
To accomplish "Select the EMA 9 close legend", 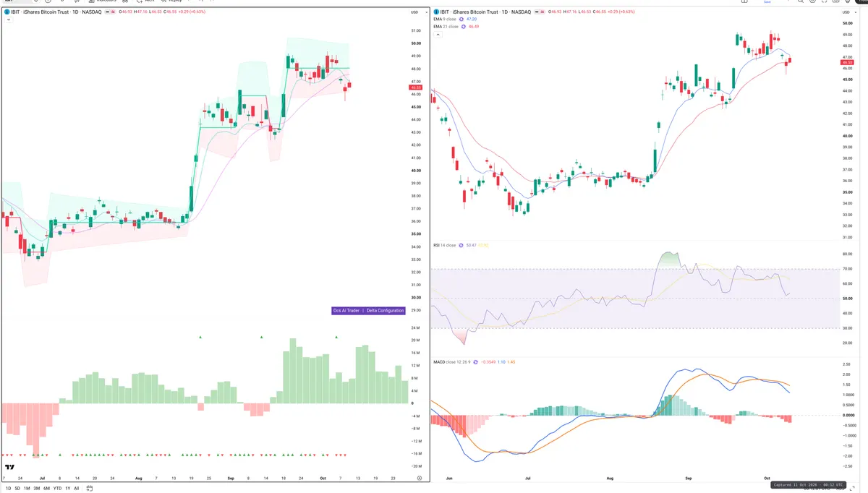I will 444,19.
